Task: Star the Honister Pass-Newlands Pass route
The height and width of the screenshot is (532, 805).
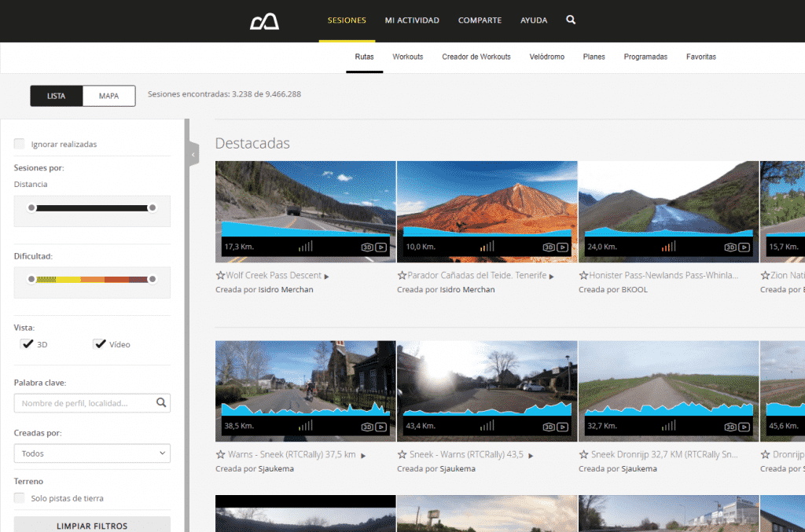Action: click(x=584, y=276)
